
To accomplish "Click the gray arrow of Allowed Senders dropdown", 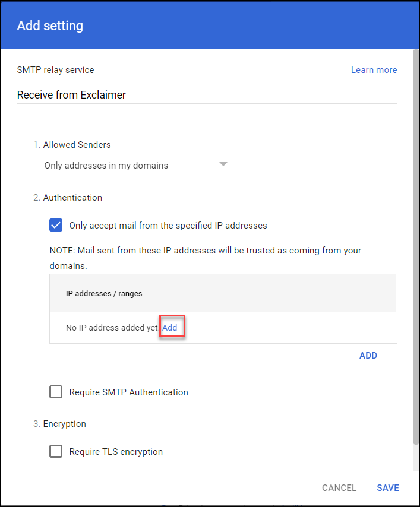I will click(x=223, y=164).
